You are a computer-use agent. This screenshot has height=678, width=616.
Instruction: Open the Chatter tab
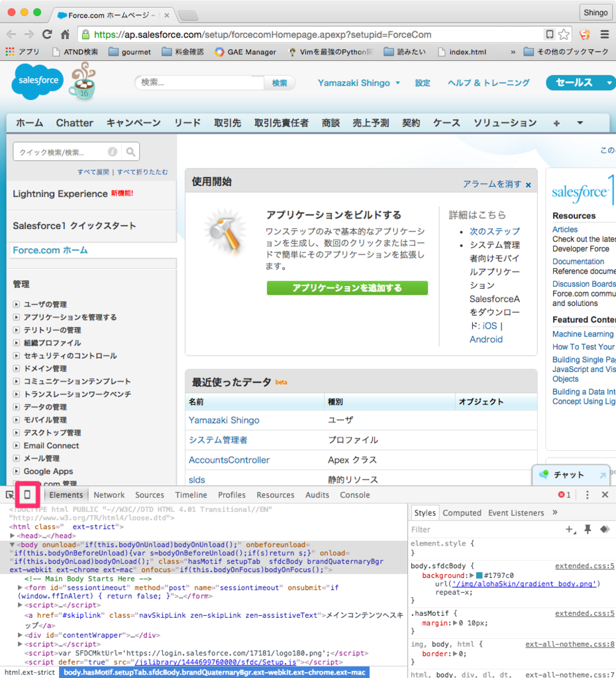pos(74,122)
